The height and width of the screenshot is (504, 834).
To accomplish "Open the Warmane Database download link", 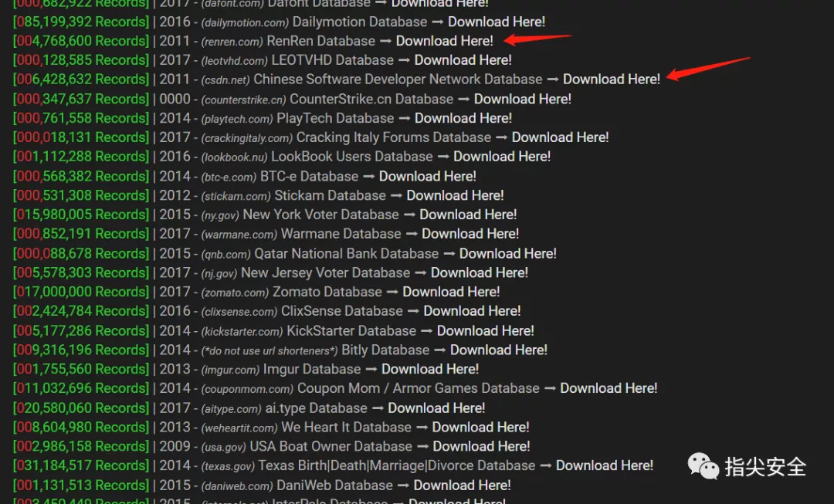I will (x=470, y=233).
